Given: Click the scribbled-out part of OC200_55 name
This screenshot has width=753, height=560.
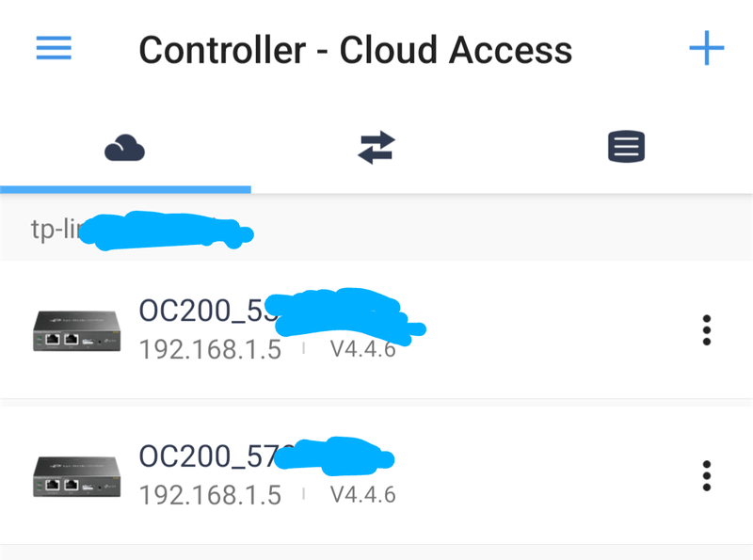Looking at the screenshot, I should coord(348,312).
